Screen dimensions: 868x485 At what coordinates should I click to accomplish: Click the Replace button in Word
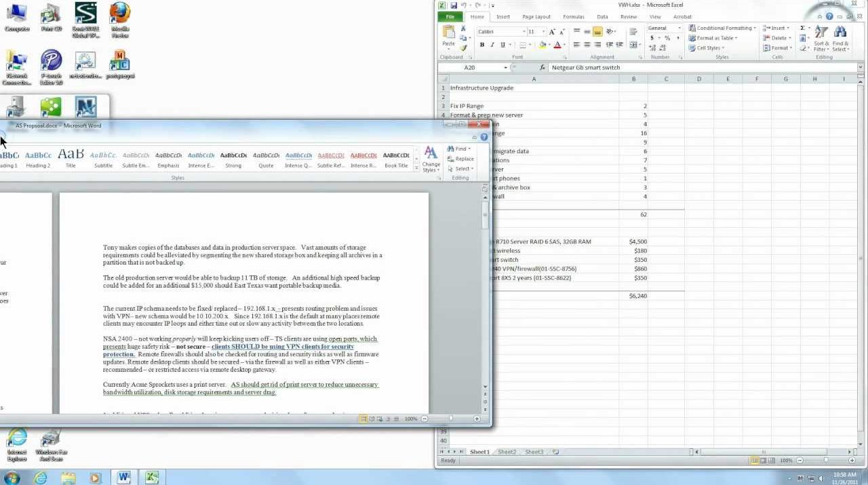click(464, 159)
